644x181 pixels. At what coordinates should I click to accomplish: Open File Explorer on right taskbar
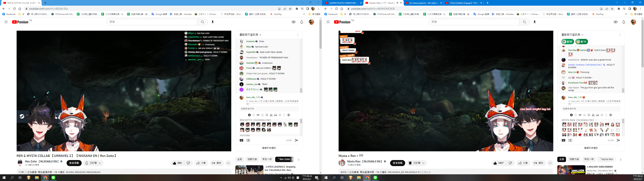pos(359,178)
